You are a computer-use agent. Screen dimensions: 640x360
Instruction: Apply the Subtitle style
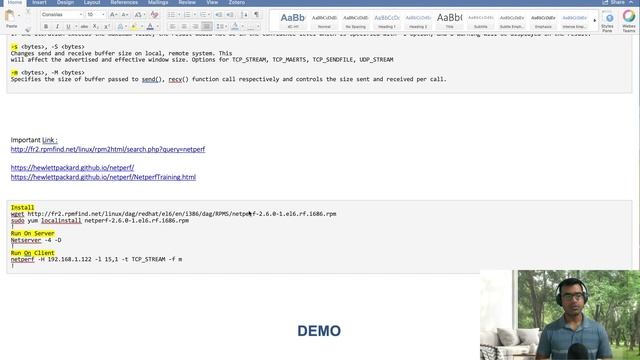(480, 21)
